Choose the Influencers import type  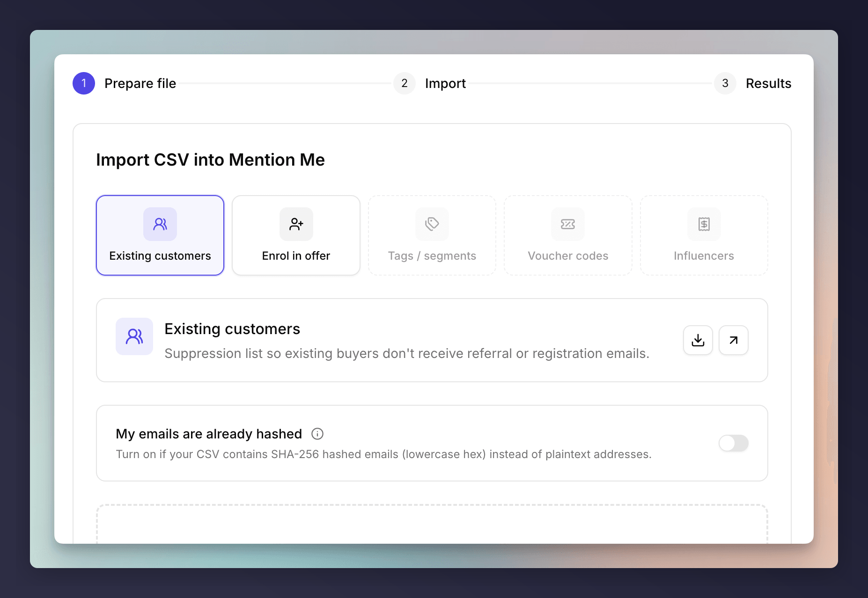(x=704, y=235)
